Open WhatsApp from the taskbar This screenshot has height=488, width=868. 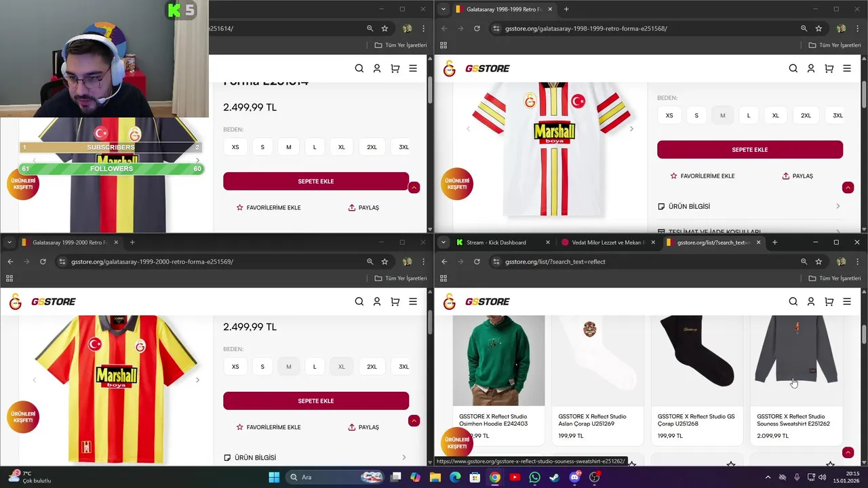click(534, 477)
